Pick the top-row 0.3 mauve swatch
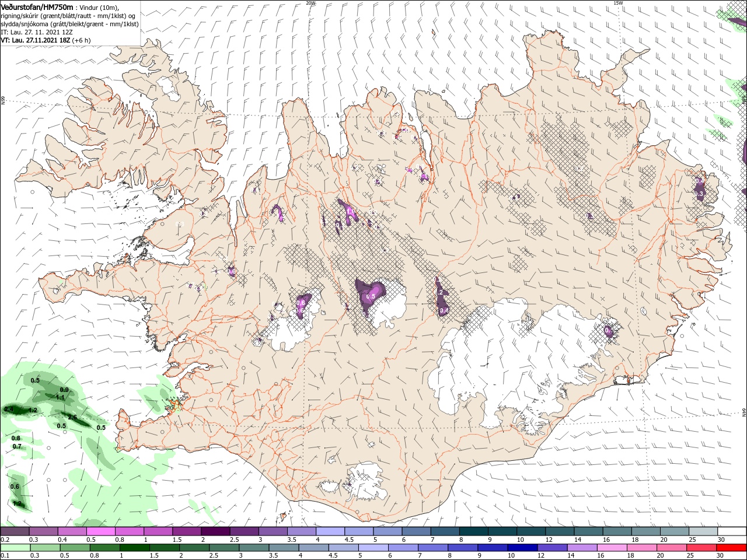Screen dimensions: 747x560 click(x=43, y=531)
